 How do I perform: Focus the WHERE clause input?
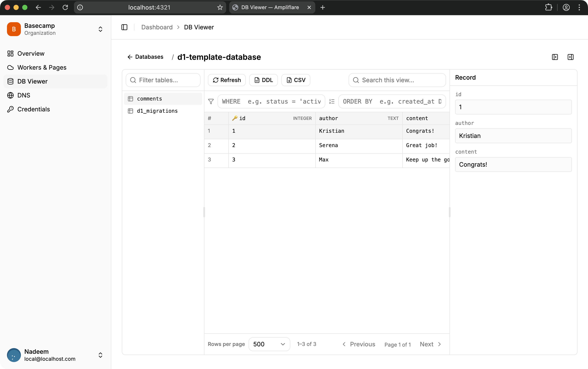coord(271,101)
